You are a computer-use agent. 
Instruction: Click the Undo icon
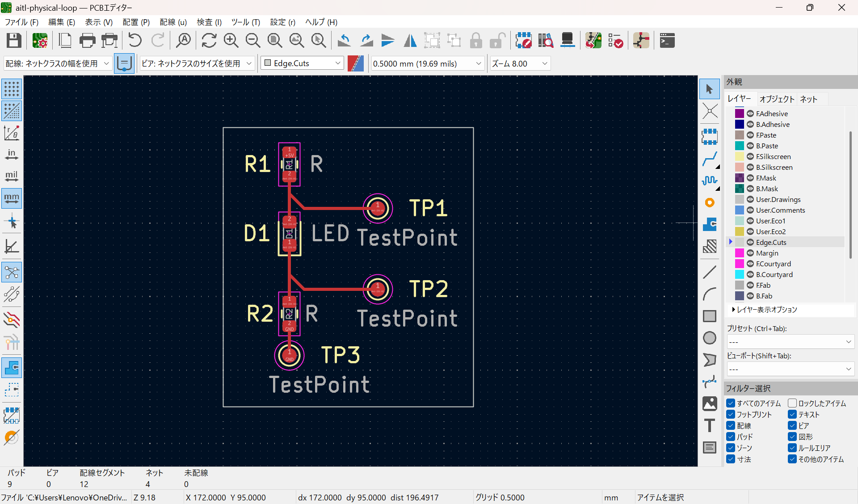tap(135, 40)
